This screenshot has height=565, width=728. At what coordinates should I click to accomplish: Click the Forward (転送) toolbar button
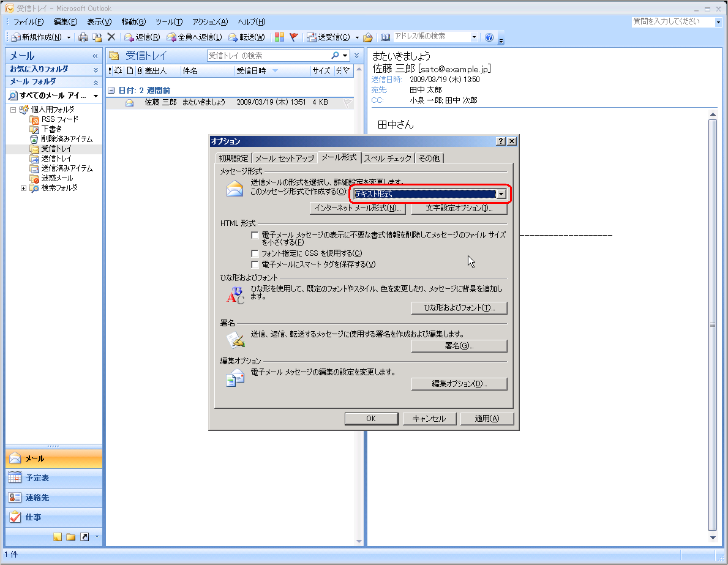click(246, 37)
